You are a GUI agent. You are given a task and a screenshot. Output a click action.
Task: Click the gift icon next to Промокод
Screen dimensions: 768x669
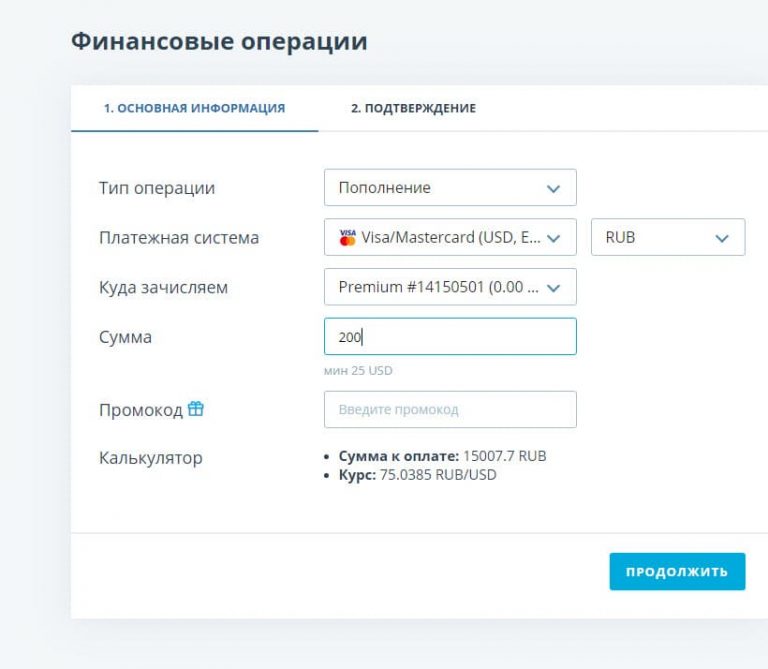[x=196, y=409]
